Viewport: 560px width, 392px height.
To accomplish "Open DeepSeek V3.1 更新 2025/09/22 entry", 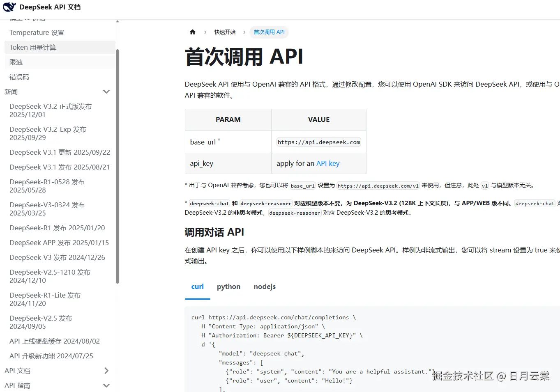I will [60, 152].
